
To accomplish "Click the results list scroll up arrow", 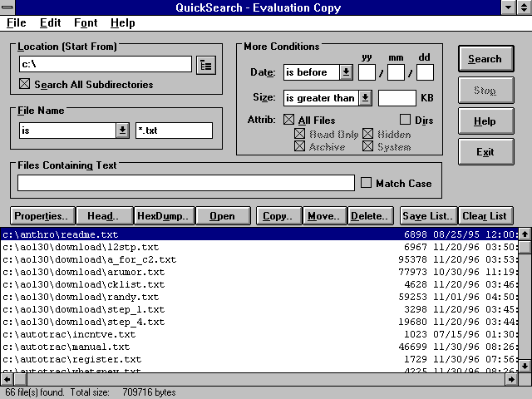I will point(525,234).
